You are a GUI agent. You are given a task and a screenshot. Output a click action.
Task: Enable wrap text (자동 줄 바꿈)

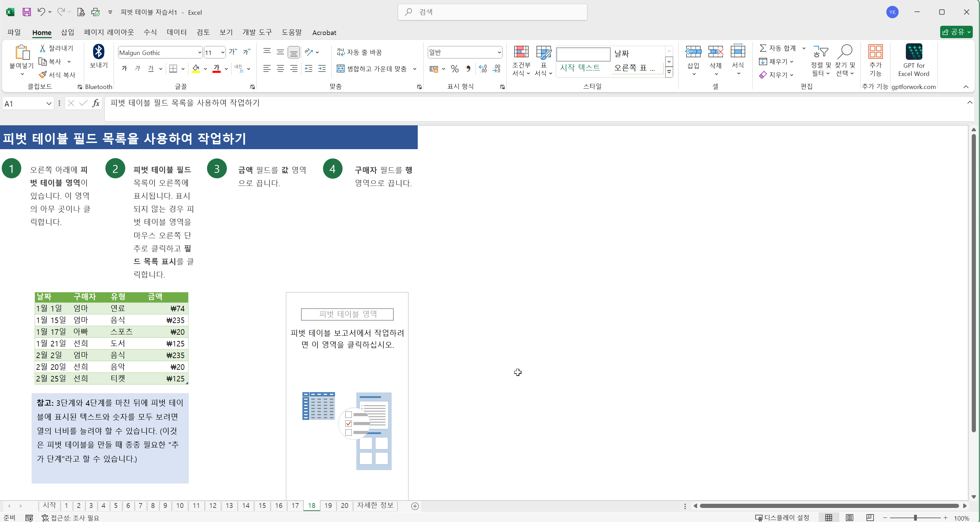click(359, 52)
